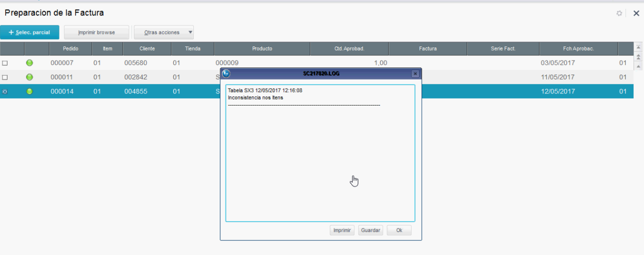The height and width of the screenshot is (255, 644).
Task: Select cell with pedido number 000011
Action: 62,77
